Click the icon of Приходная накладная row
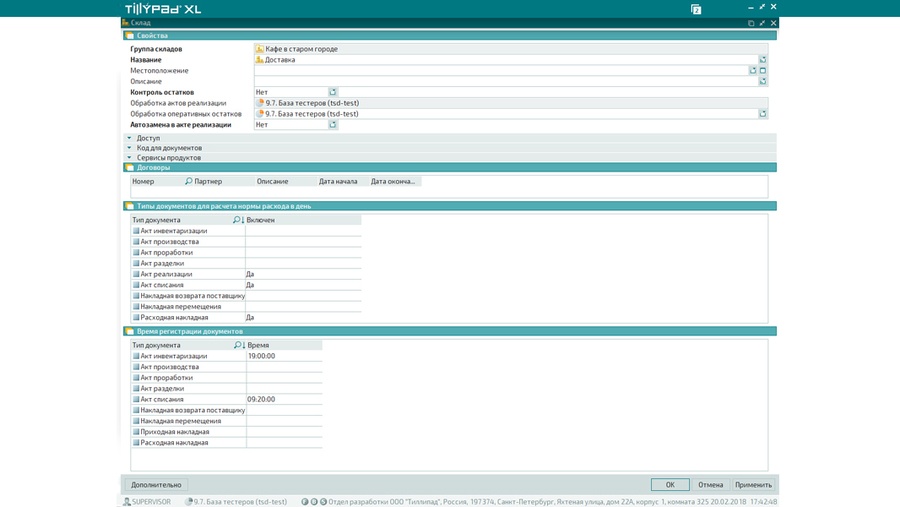Image resolution: width=900 pixels, height=507 pixels. tap(136, 432)
